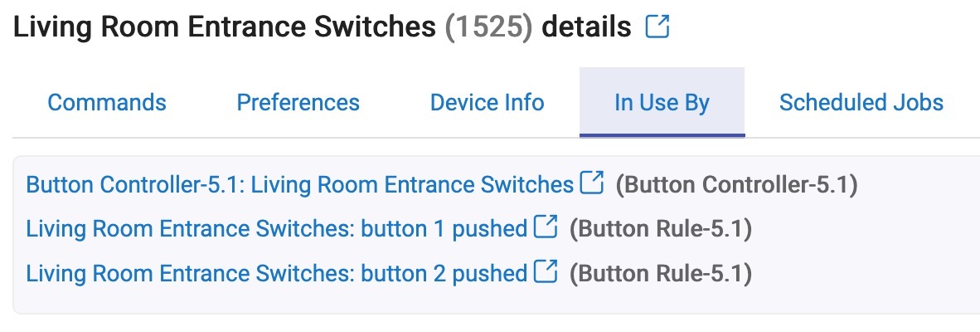View the Scheduled Jobs tab
The image size is (980, 332).
861,103
